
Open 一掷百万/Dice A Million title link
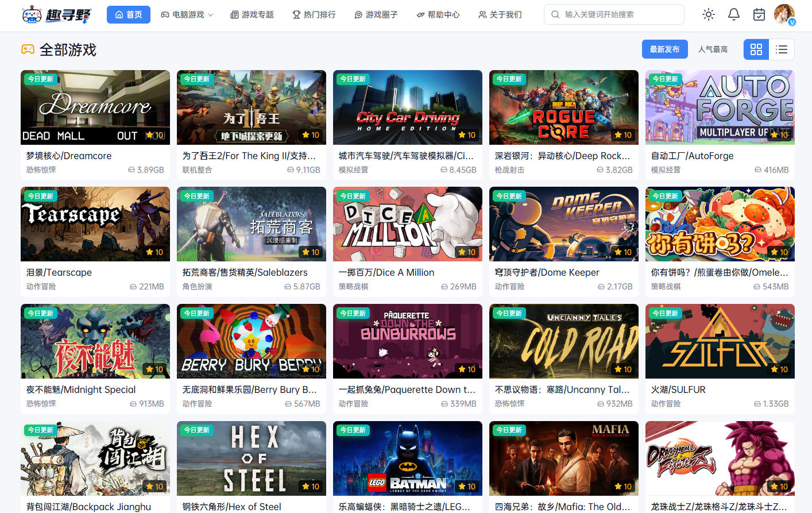point(386,272)
